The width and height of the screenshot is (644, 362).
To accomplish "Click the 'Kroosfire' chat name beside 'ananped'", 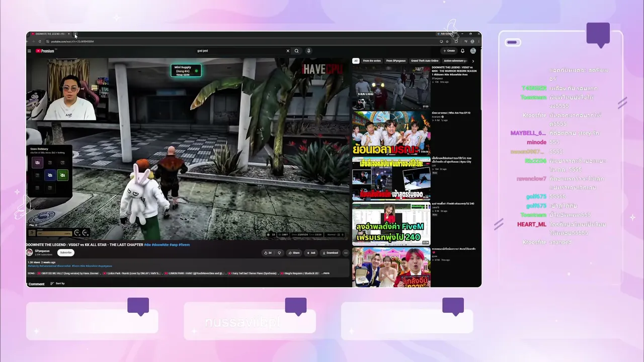I will (x=534, y=242).
